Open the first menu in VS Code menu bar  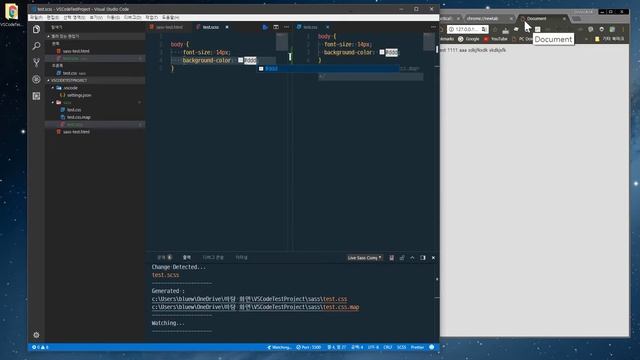[36, 18]
